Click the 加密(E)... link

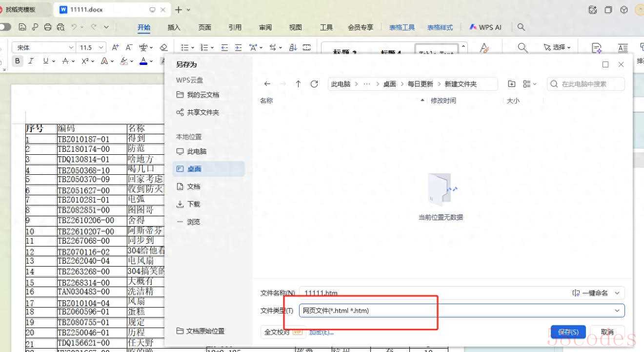322,332
